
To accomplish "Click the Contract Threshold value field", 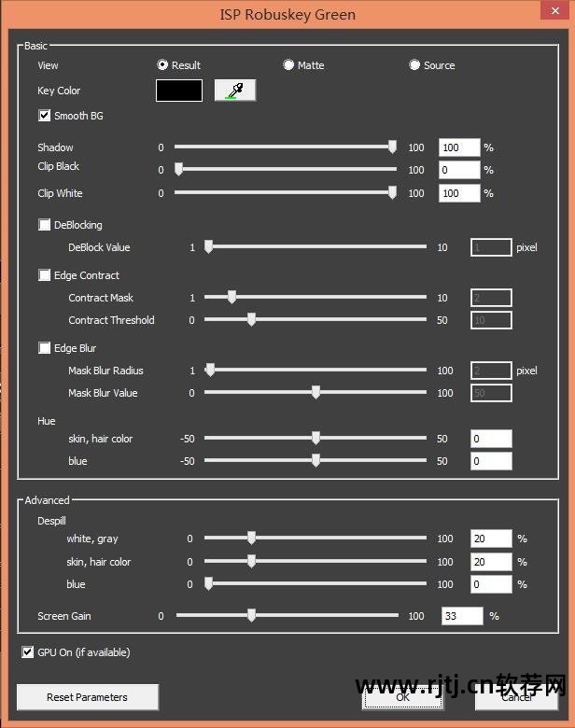I will [x=491, y=320].
